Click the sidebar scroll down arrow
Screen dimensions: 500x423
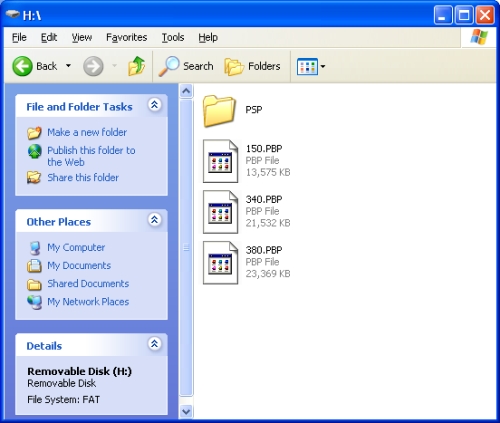[186, 412]
